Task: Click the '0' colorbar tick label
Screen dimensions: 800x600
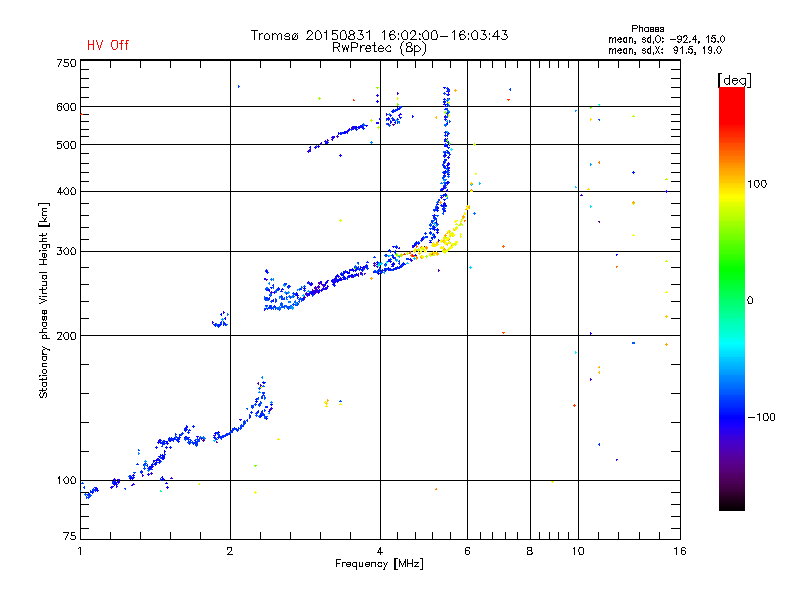Action: (750, 301)
